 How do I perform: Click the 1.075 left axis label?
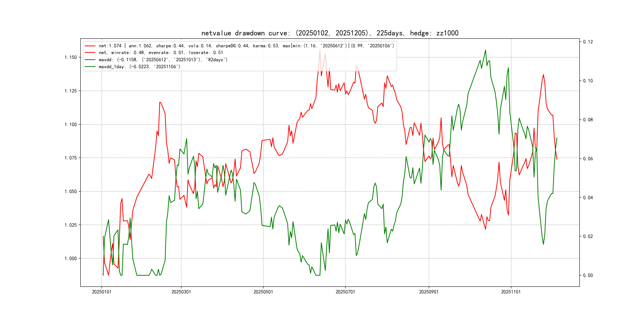(x=71, y=158)
